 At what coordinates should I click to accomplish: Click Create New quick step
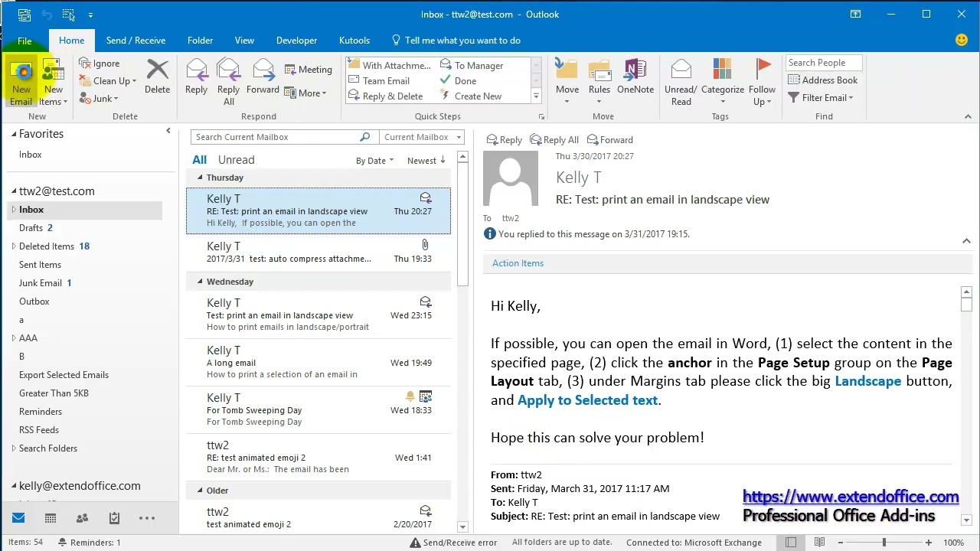click(471, 96)
